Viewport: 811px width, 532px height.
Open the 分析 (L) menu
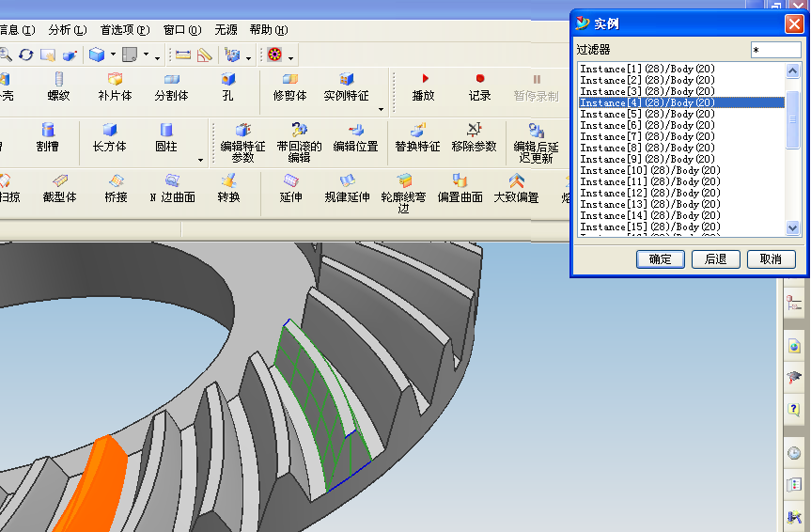68,30
